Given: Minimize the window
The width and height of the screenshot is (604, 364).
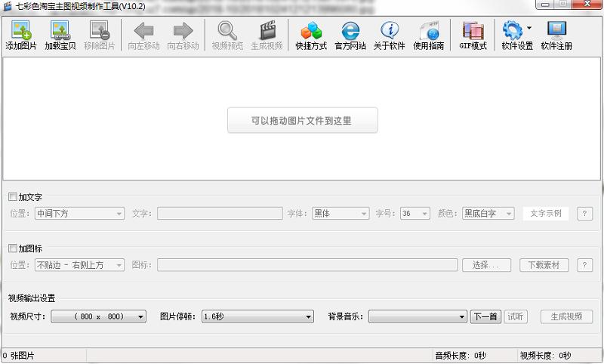Looking at the screenshot, I should coord(545,5).
